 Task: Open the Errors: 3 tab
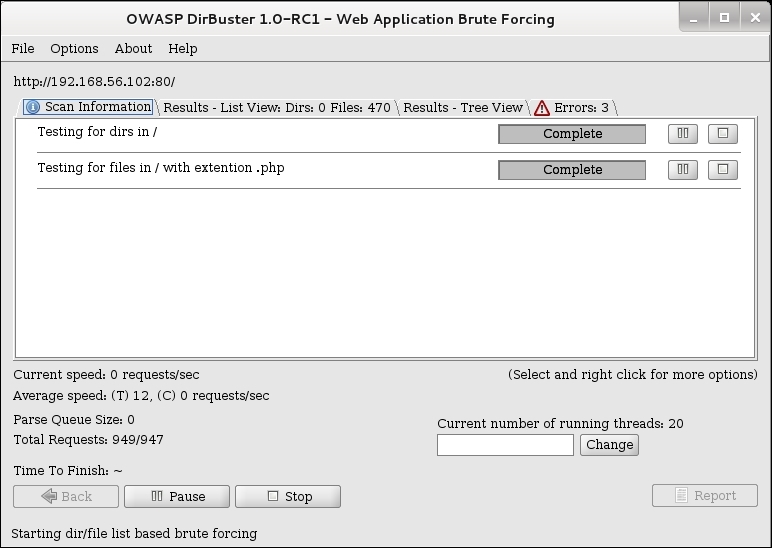pos(574,107)
